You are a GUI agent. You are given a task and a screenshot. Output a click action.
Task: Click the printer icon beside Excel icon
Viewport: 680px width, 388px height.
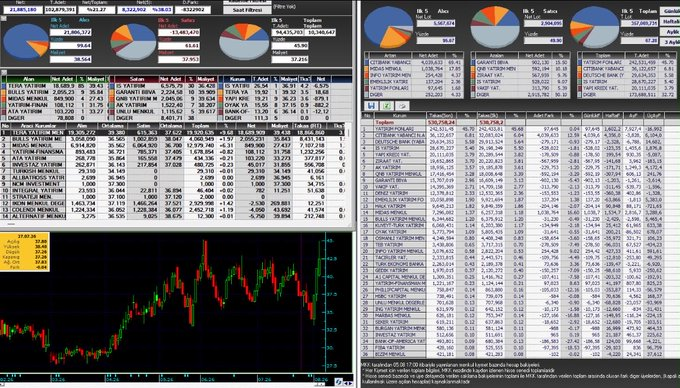click(402, 105)
